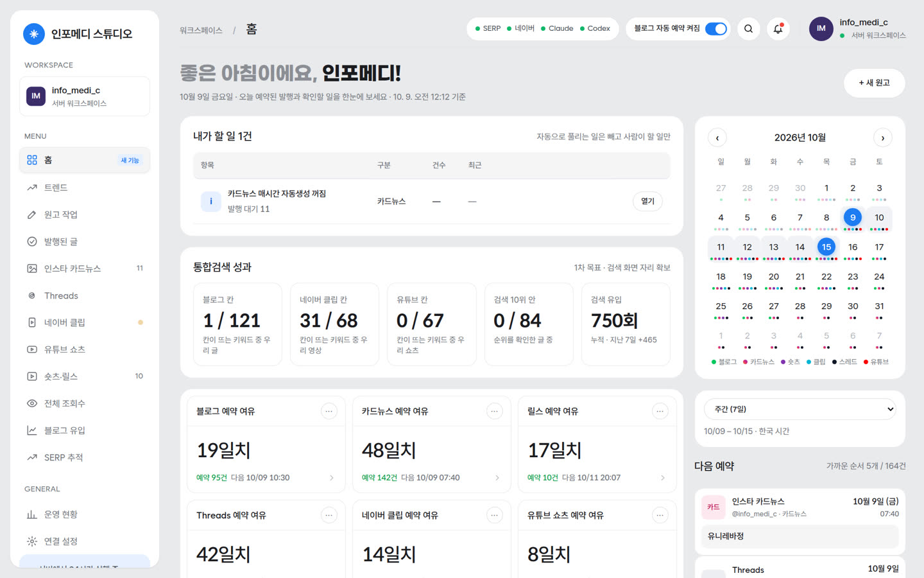Click the 트렌드 trend icon in sidebar

32,188
